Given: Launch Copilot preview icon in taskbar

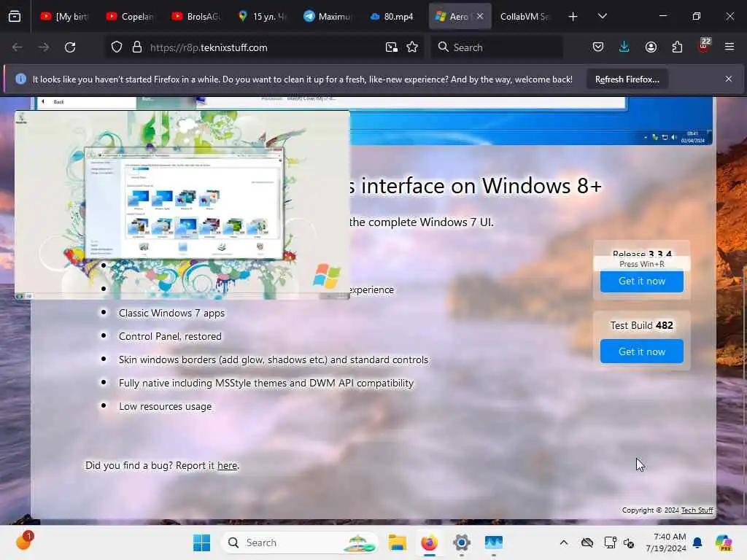Looking at the screenshot, I should (x=723, y=542).
